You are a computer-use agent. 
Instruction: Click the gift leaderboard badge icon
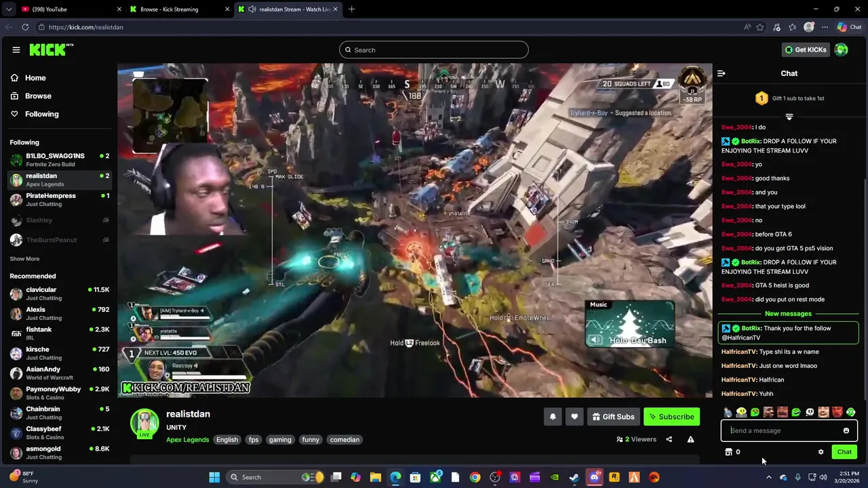click(x=761, y=98)
